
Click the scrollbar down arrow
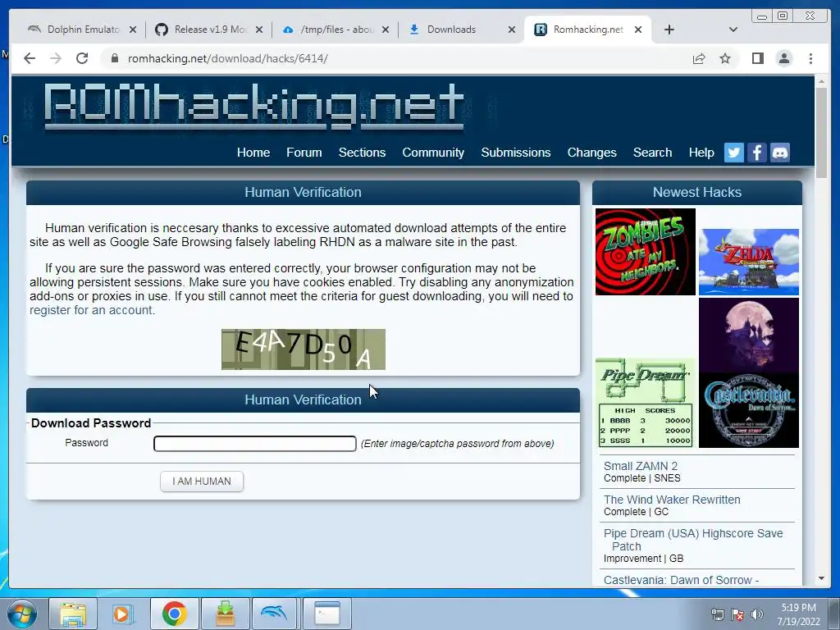(821, 578)
